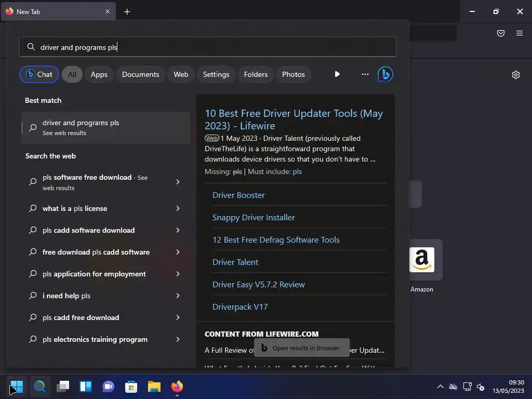The width and height of the screenshot is (532, 399).
Task: Switch to Settings filter
Action: [x=216, y=74]
